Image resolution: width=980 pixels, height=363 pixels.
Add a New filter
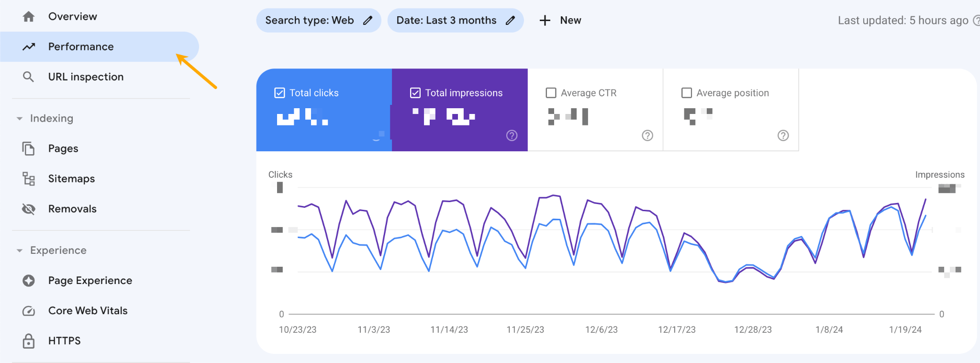560,21
